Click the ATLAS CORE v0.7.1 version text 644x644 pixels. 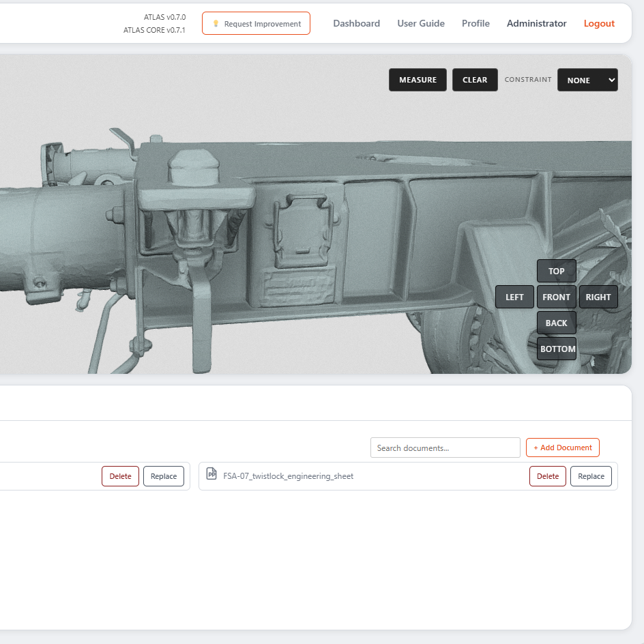[x=154, y=30]
